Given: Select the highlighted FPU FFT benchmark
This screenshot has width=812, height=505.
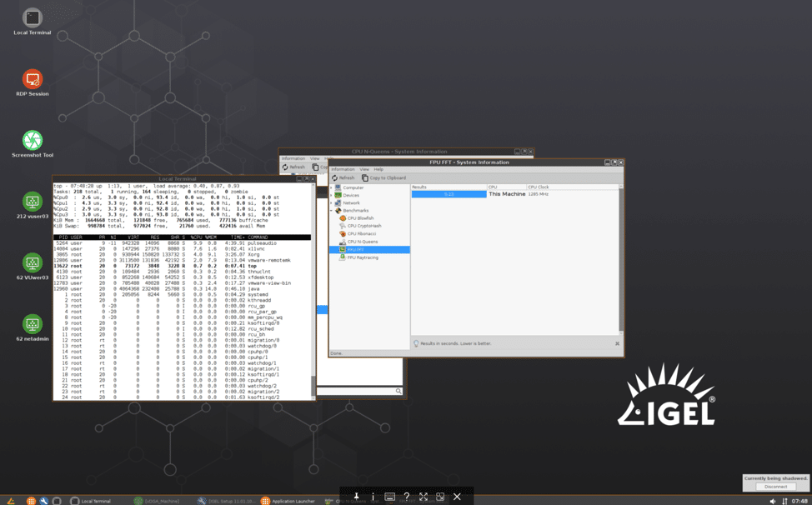Looking at the screenshot, I should [369, 250].
